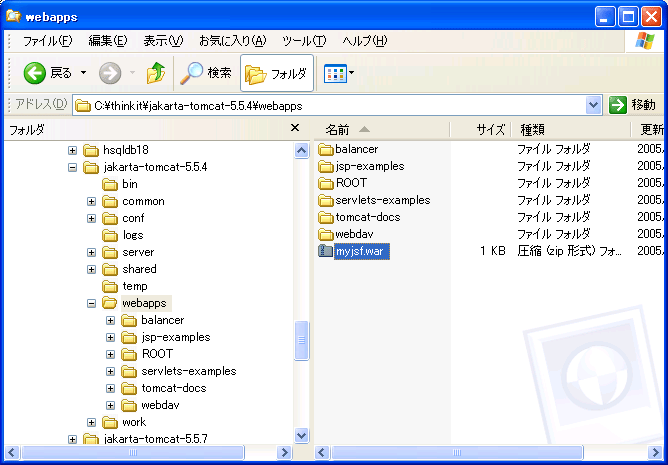The width and height of the screenshot is (668, 465).
Task: Click the Windows flag logo icon
Action: [x=644, y=41]
